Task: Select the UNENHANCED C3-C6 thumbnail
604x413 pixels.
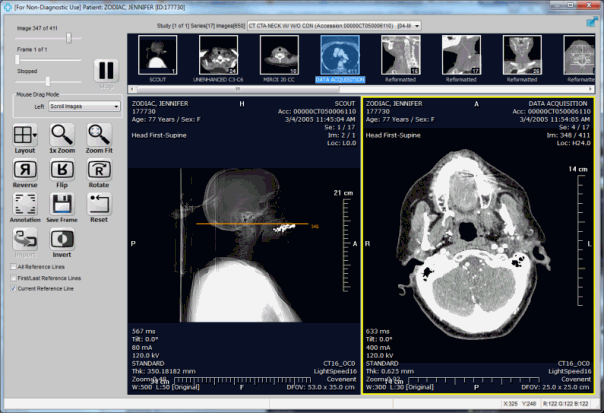Action: coord(218,55)
